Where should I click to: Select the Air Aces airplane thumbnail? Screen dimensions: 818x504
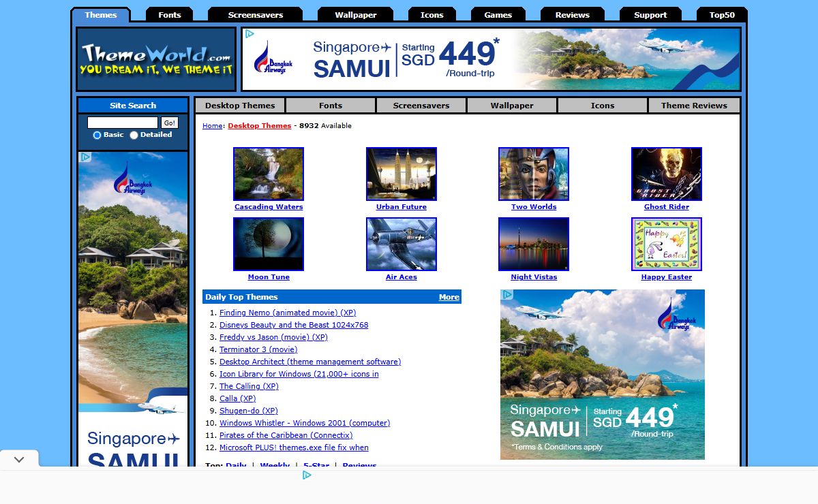pos(401,244)
